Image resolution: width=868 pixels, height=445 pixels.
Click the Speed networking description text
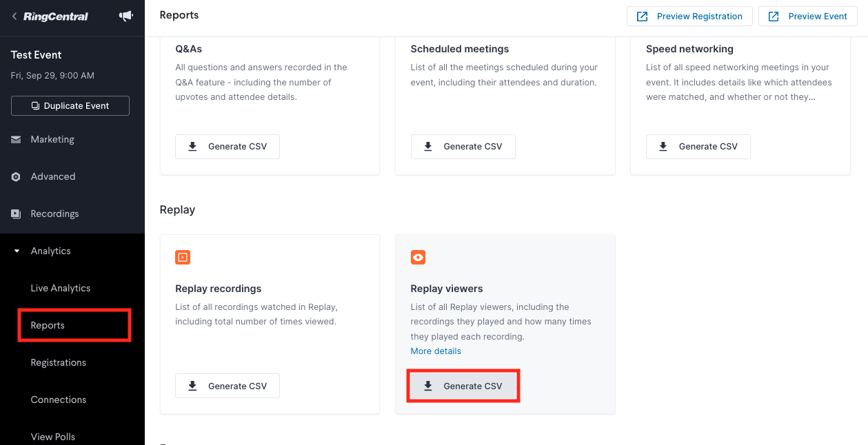click(x=739, y=82)
